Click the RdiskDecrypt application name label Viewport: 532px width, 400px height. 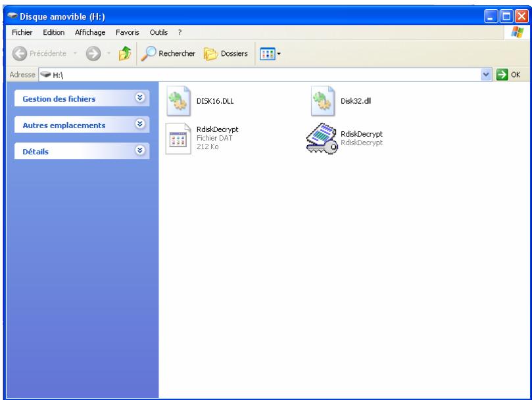[x=361, y=134]
